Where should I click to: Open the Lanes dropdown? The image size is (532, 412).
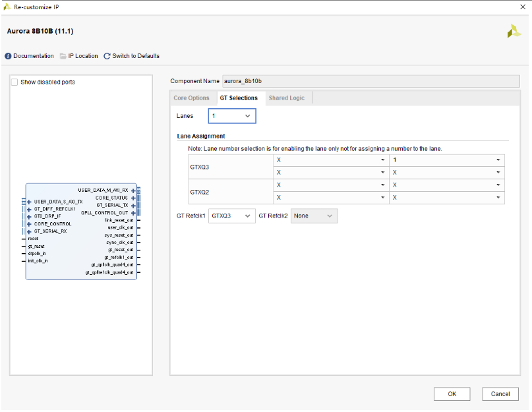(x=232, y=116)
